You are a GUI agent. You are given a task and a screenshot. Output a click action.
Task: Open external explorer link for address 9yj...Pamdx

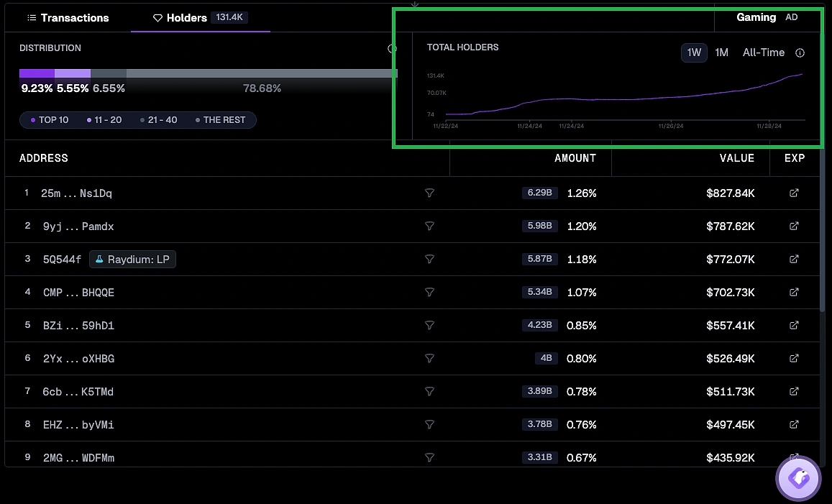point(794,226)
